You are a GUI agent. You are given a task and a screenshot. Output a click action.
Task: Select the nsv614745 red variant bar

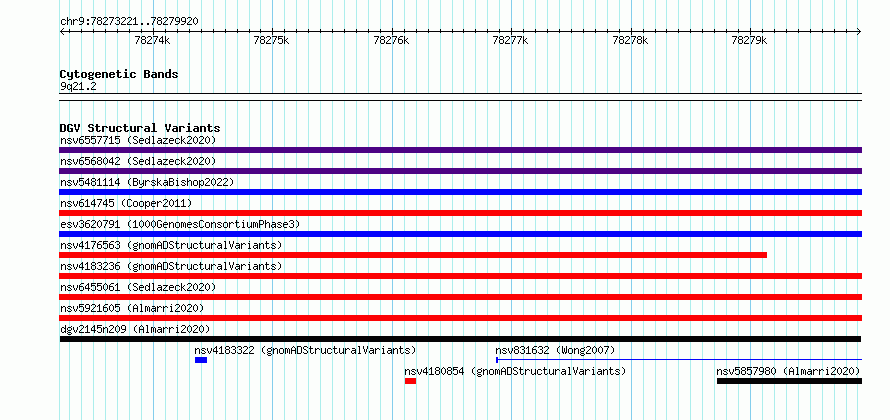point(460,213)
